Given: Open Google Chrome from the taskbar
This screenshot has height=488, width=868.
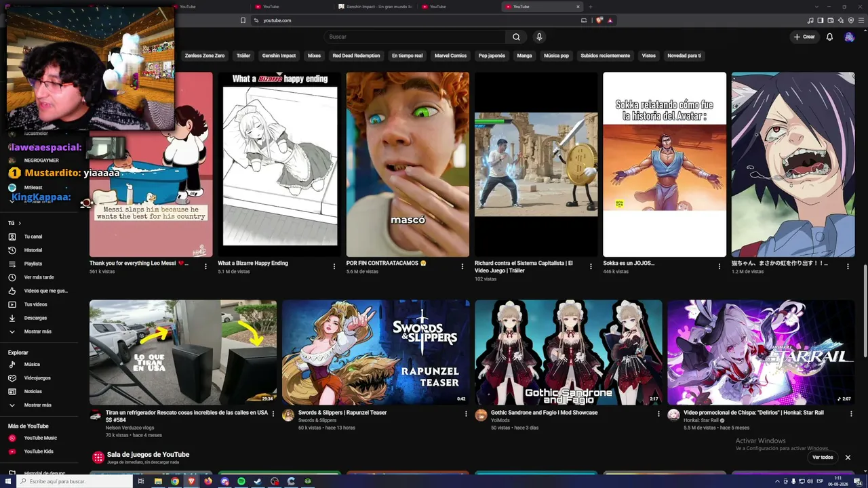Looking at the screenshot, I should [175, 481].
